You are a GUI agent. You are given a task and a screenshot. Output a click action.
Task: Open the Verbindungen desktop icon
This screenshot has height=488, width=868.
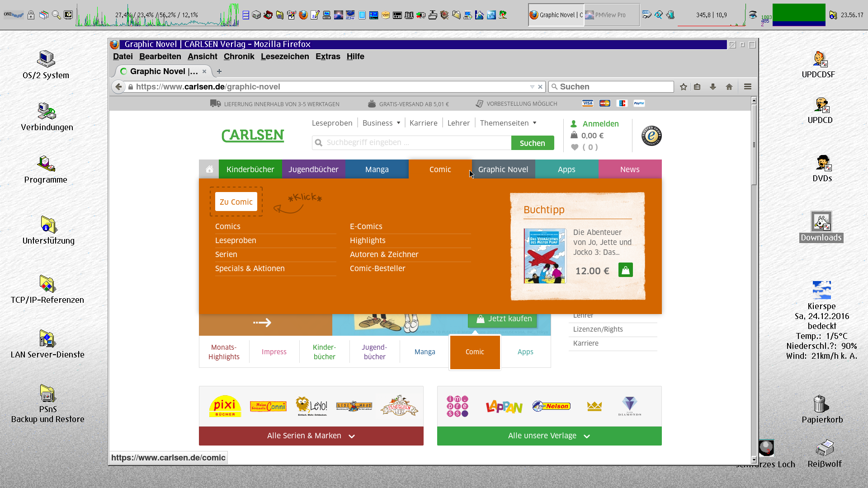(x=47, y=111)
